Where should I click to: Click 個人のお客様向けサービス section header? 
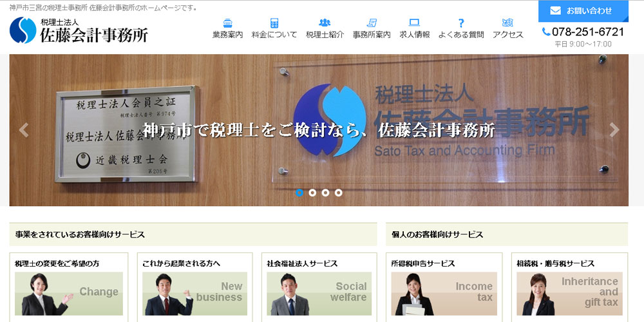click(x=507, y=234)
